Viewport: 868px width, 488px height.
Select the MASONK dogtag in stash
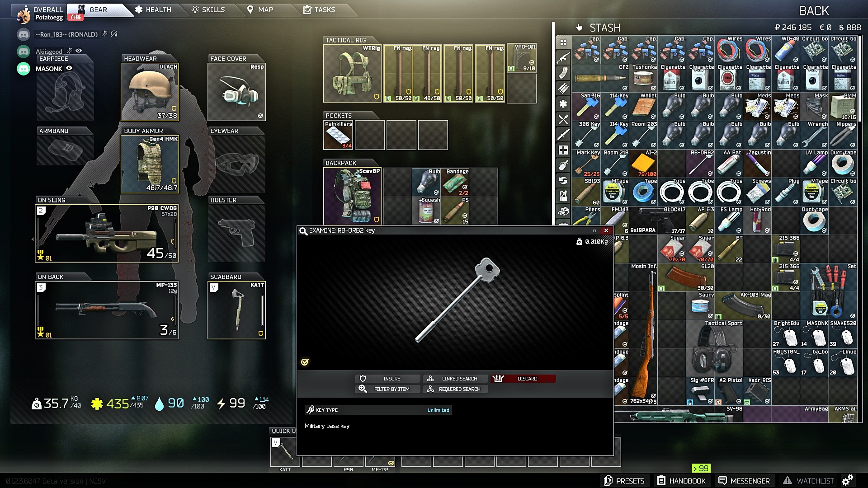pos(814,334)
